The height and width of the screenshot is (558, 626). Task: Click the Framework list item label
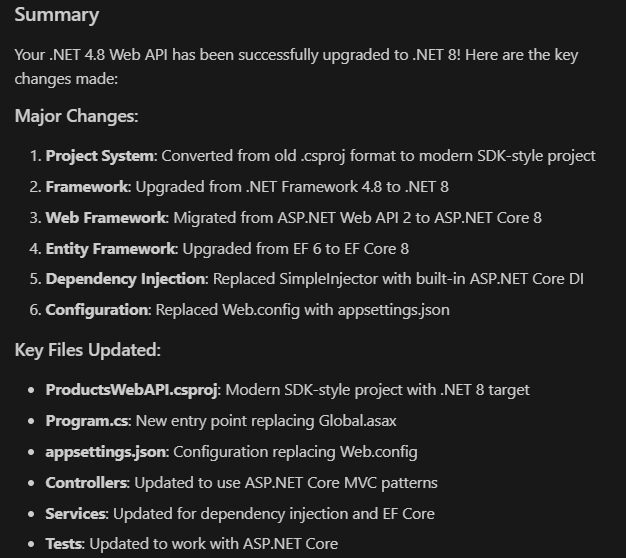[x=87, y=187]
